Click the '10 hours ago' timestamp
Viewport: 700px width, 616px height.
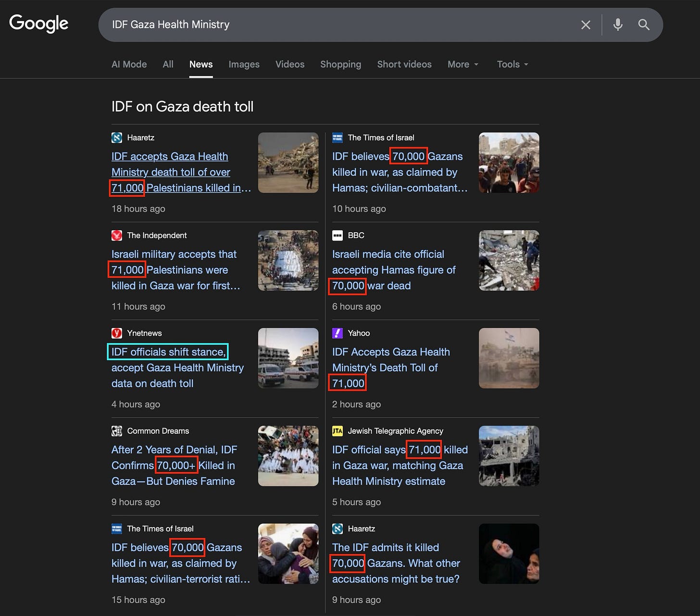coord(359,209)
